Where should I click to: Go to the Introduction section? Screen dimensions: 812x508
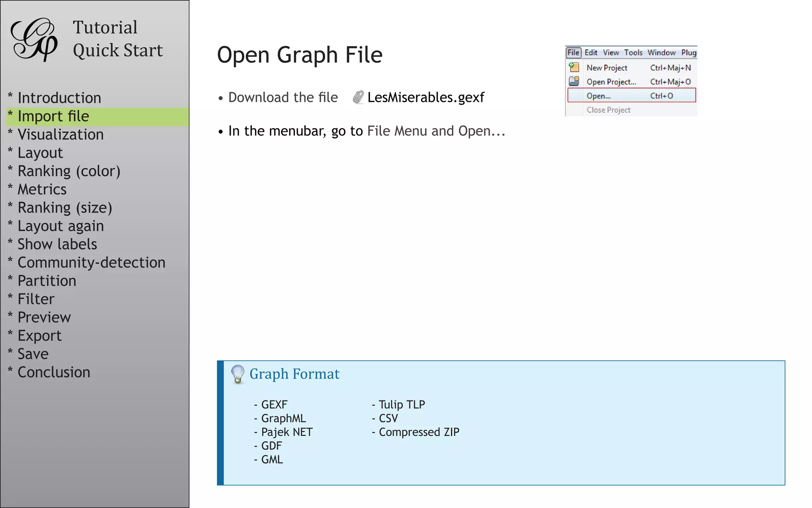coord(59,98)
